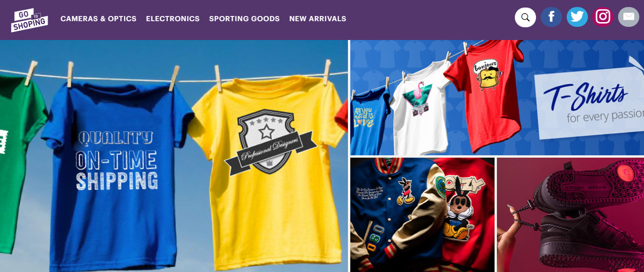The image size is (644, 272).
Task: Select the Electronics menu item
Action: click(x=173, y=19)
